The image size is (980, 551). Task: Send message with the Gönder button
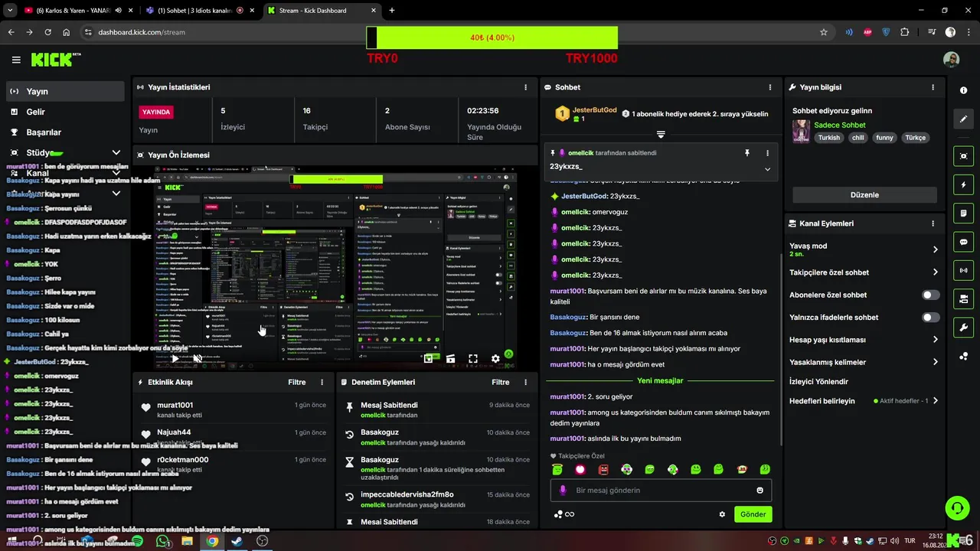(x=753, y=514)
